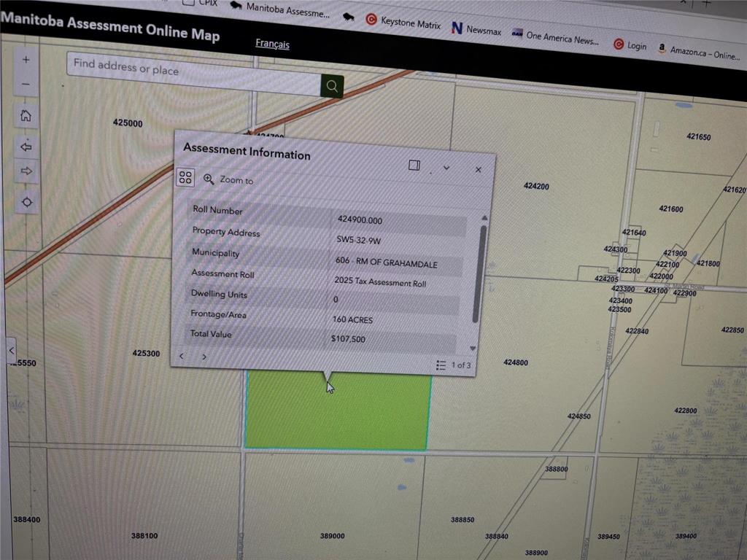Click the Find address or place field
Screen dimensions: 747x560
coord(193,71)
